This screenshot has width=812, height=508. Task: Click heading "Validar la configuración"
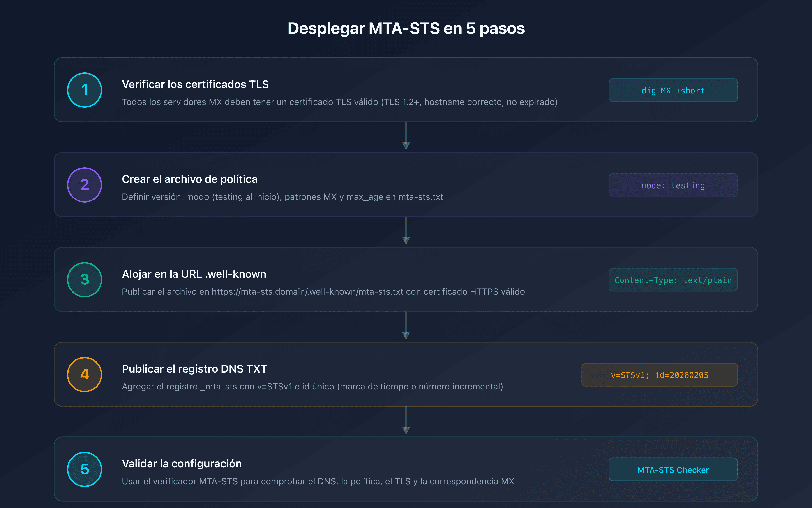[x=182, y=463]
